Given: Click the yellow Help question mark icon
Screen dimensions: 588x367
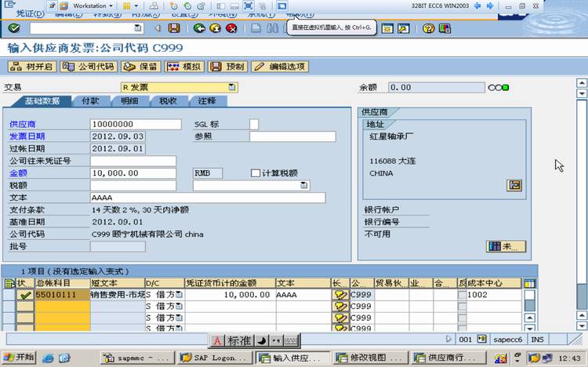Looking at the screenshot, I should coord(428,28).
